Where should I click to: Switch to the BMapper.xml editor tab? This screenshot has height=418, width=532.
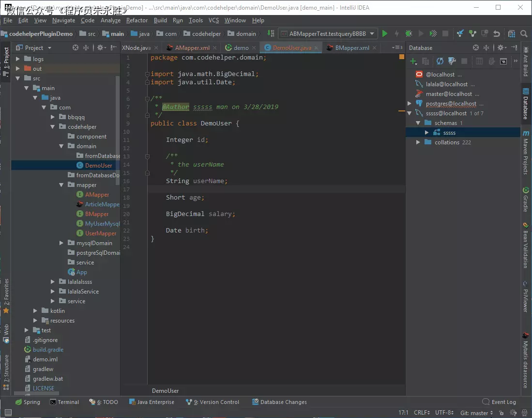pyautogui.click(x=351, y=47)
